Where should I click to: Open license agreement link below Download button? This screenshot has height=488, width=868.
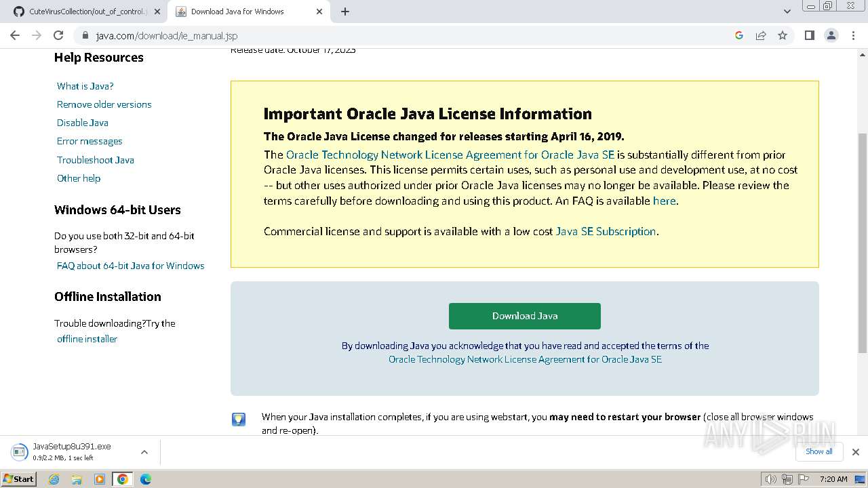click(x=525, y=359)
